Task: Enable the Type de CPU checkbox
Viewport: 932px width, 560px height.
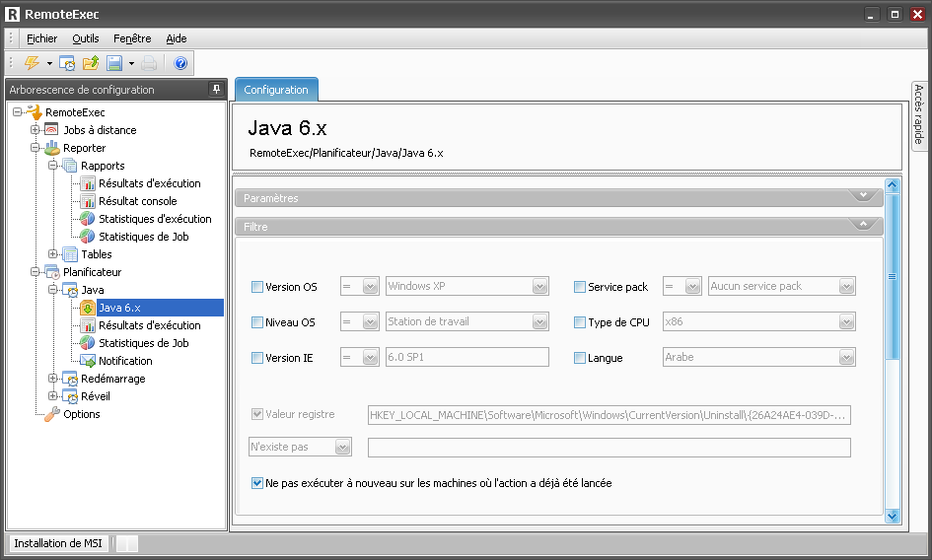Action: click(580, 322)
